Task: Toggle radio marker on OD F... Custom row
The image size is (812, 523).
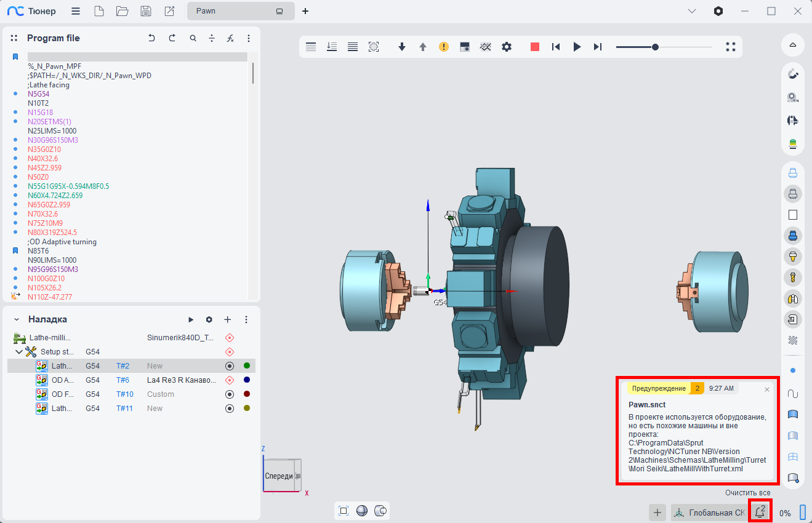Action: tap(230, 394)
